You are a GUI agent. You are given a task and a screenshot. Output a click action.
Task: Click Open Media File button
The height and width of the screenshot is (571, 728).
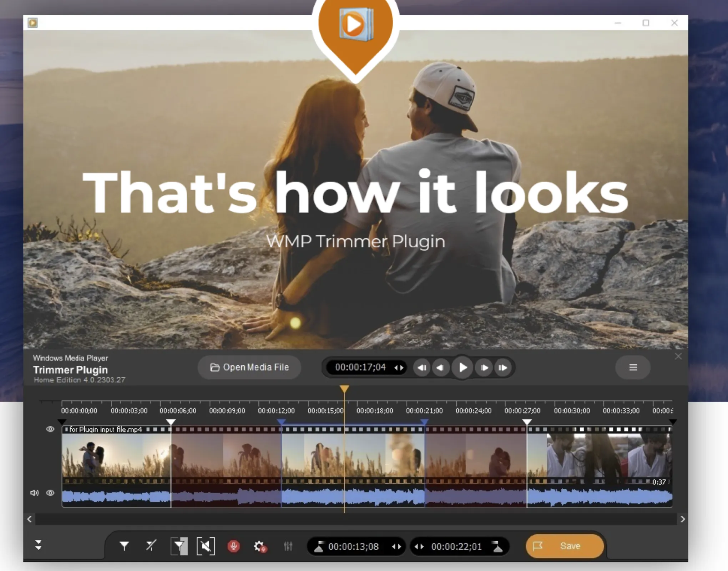(x=249, y=367)
